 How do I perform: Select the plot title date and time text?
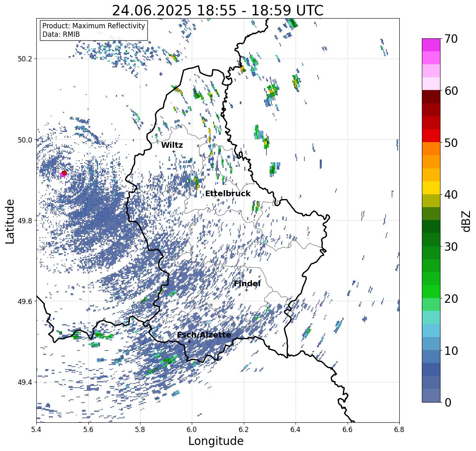coord(218,10)
